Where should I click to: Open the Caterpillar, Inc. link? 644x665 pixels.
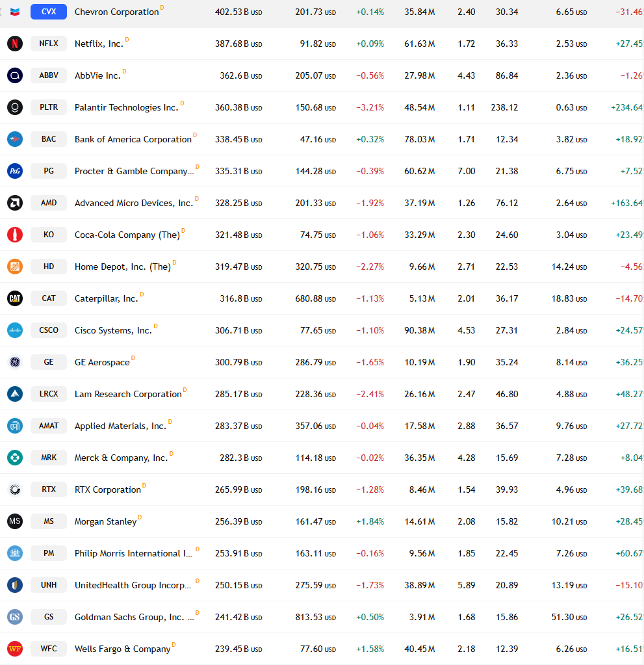tap(107, 298)
